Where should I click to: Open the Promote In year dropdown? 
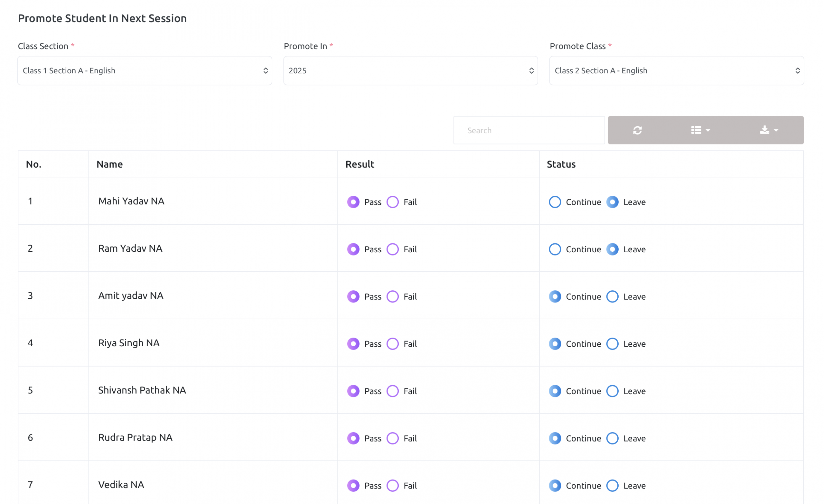(x=410, y=70)
